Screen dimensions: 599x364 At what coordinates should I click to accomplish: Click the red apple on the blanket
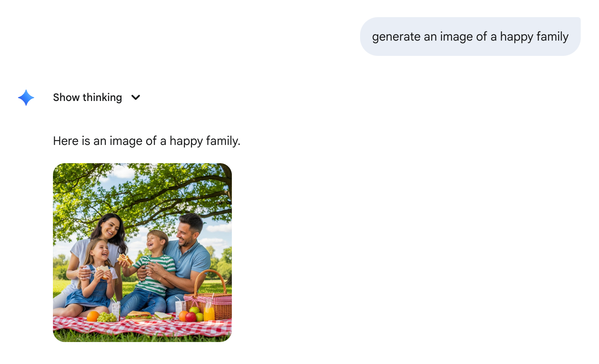click(x=191, y=317)
